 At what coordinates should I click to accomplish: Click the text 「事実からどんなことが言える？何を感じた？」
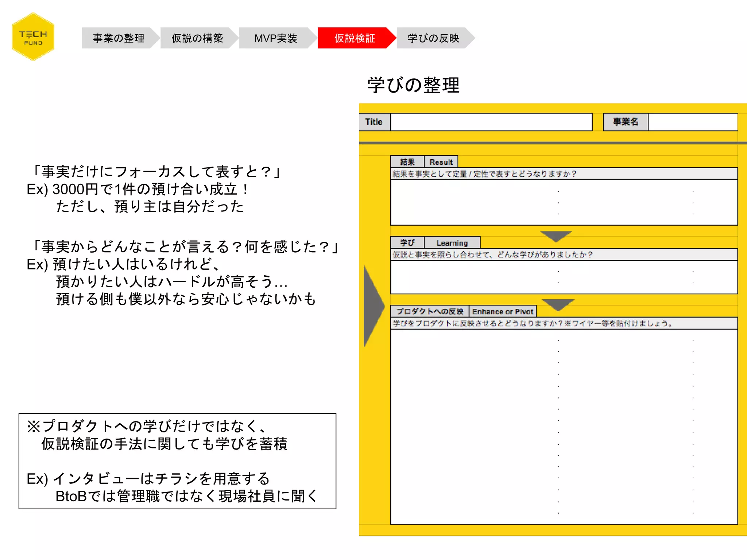185,247
